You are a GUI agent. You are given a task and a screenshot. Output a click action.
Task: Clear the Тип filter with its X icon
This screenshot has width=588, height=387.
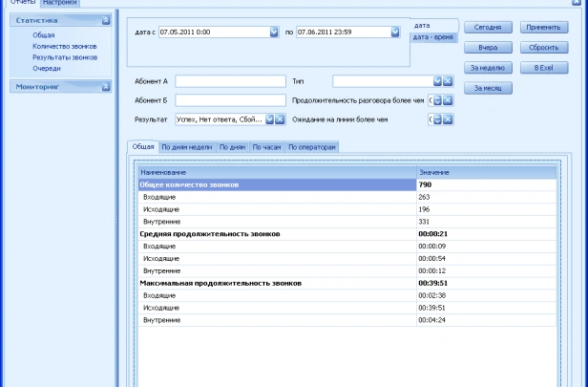448,81
